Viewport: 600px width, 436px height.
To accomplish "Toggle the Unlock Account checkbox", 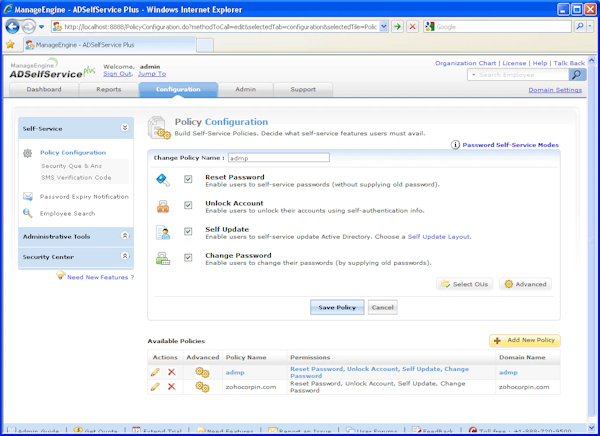I will click(x=188, y=205).
